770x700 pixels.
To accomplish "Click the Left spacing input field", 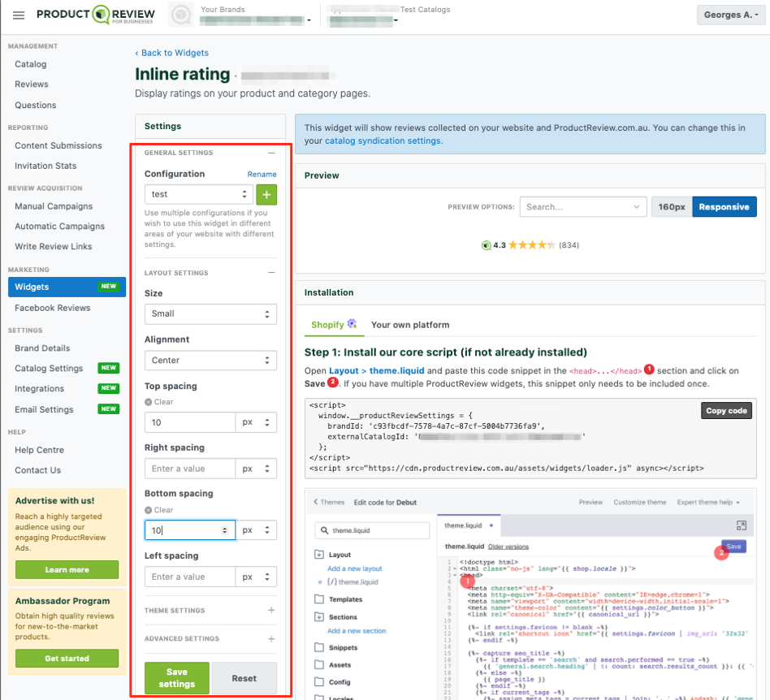I will tap(190, 577).
